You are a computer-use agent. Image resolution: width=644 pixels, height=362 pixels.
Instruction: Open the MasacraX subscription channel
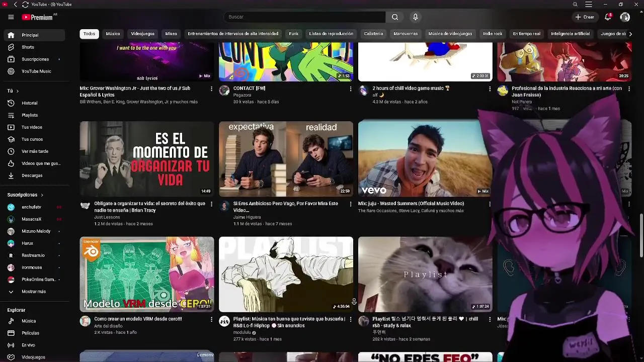tap(35, 219)
